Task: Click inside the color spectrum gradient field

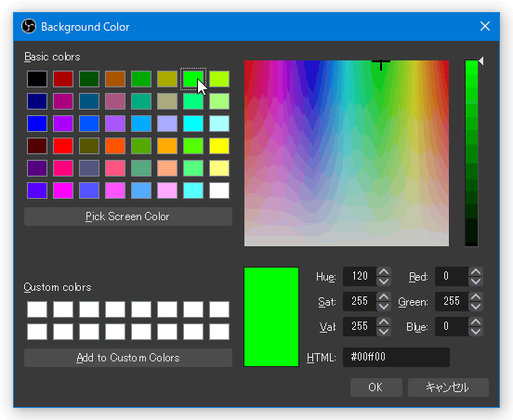Action: click(x=347, y=153)
